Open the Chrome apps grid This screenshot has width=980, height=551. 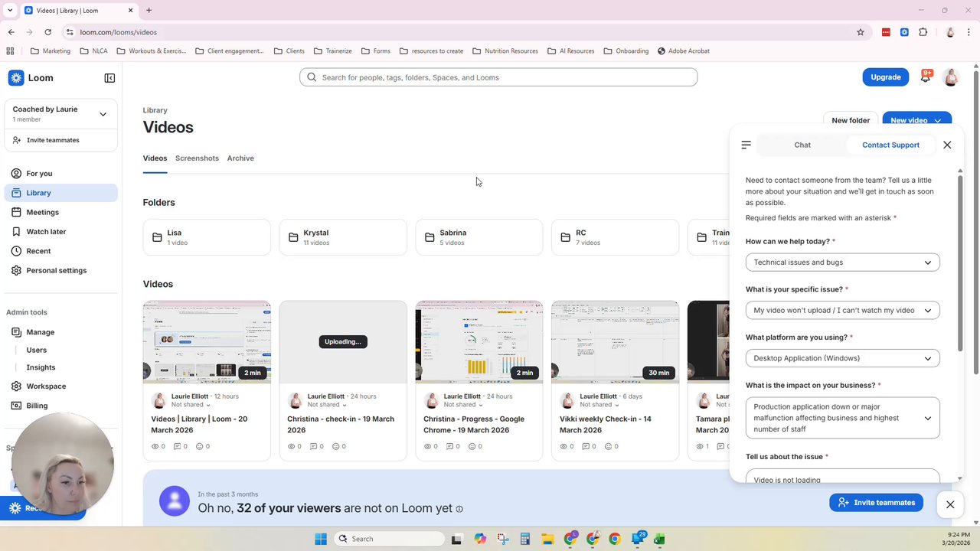10,51
